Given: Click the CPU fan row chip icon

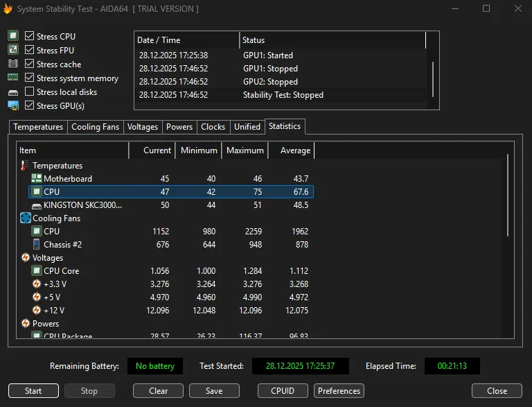Looking at the screenshot, I should 36,231.
